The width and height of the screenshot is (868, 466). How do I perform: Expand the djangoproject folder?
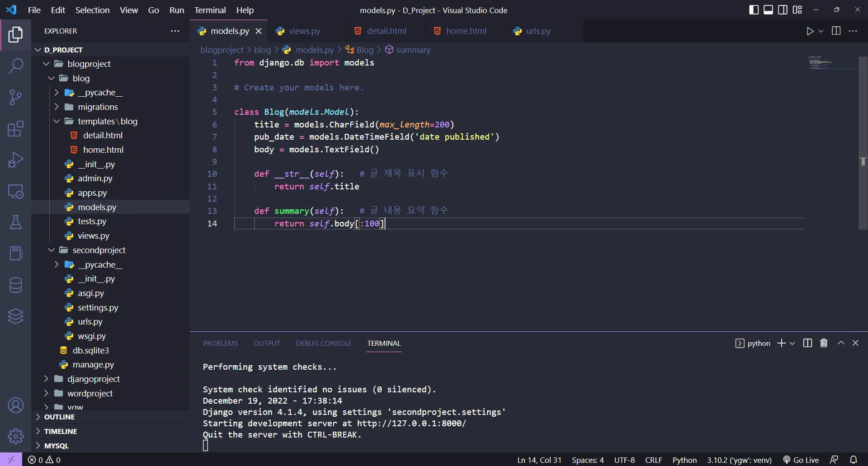[x=93, y=379]
